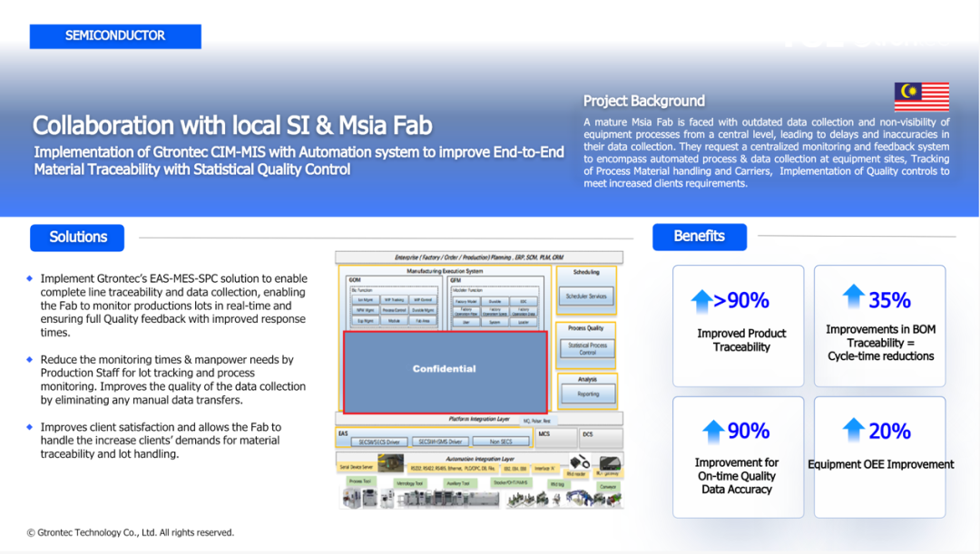The height and width of the screenshot is (554, 980).
Task: Click the equipment photos under Process Tool
Action: coord(359,498)
